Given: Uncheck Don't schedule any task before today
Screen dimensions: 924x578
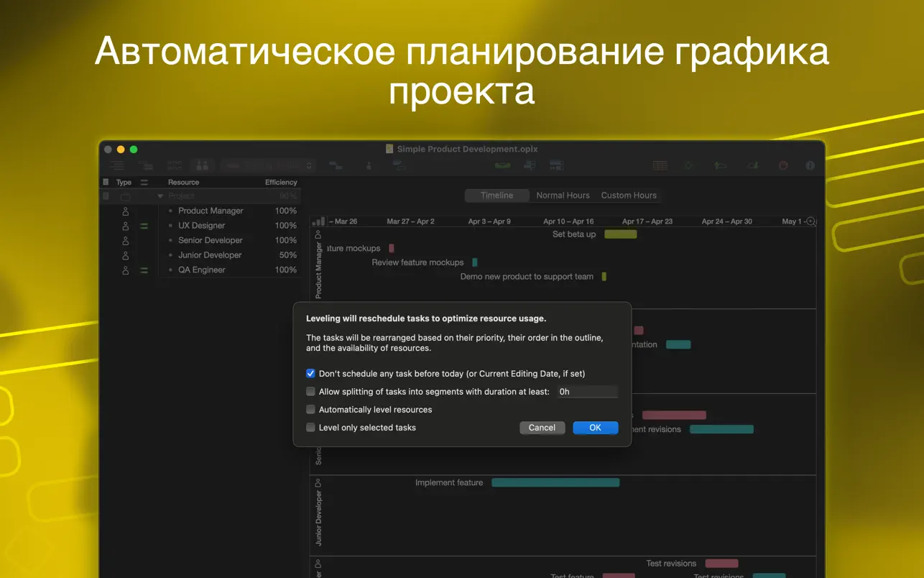Looking at the screenshot, I should pos(310,374).
